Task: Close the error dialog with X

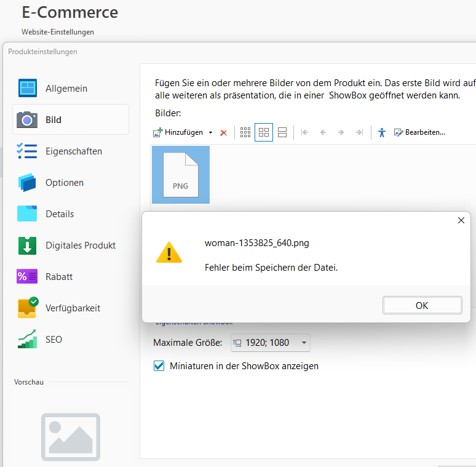Action: (461, 220)
